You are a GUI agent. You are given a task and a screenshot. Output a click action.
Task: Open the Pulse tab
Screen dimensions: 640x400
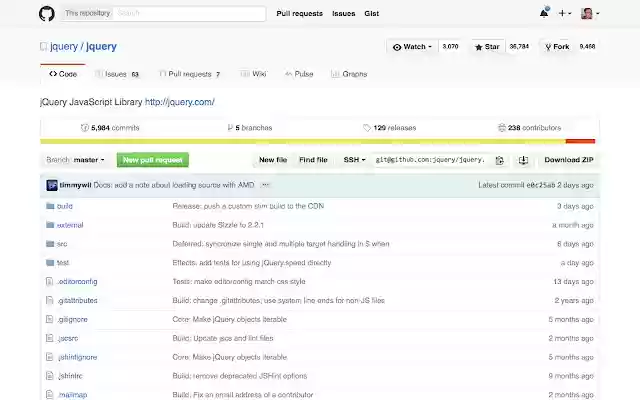pos(299,74)
